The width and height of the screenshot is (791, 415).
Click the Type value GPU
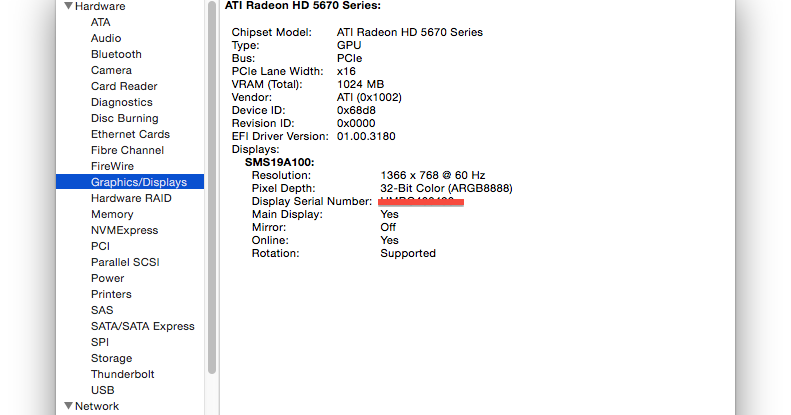point(349,45)
